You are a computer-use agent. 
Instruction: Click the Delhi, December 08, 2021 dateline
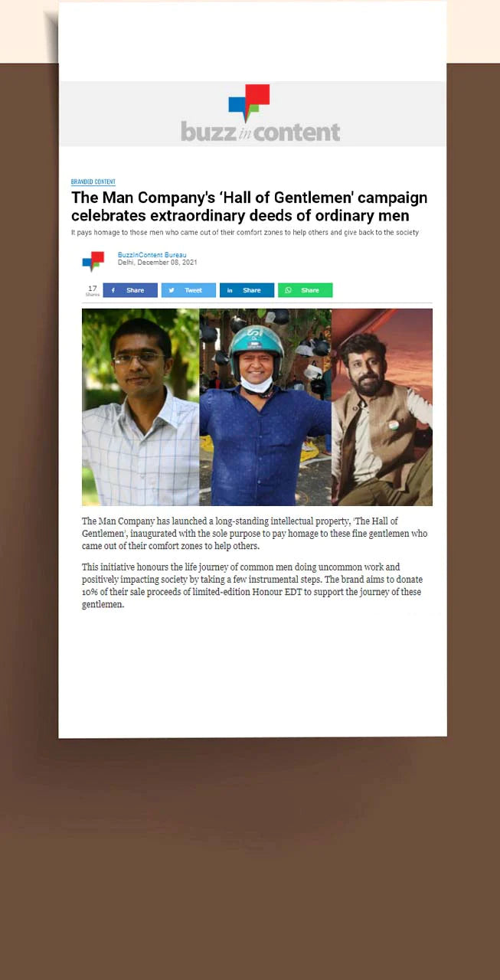coord(158,263)
